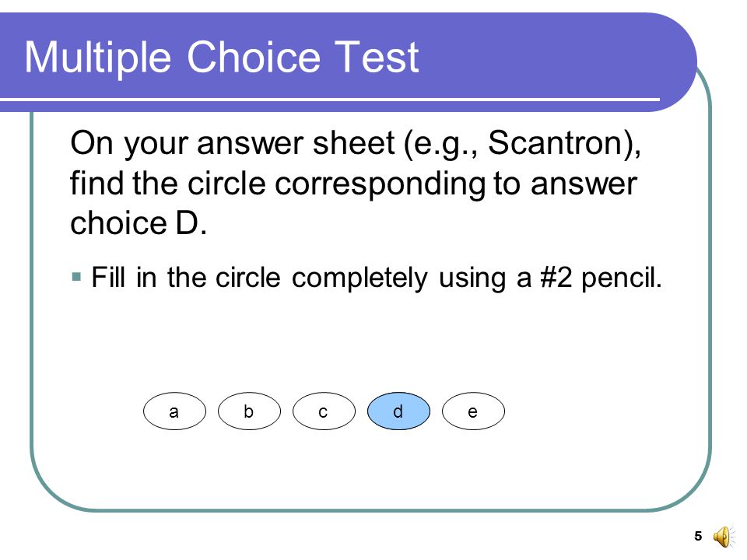Click the word 'completely' in the bullet
Screen dimensions: 747x560
[x=359, y=279]
